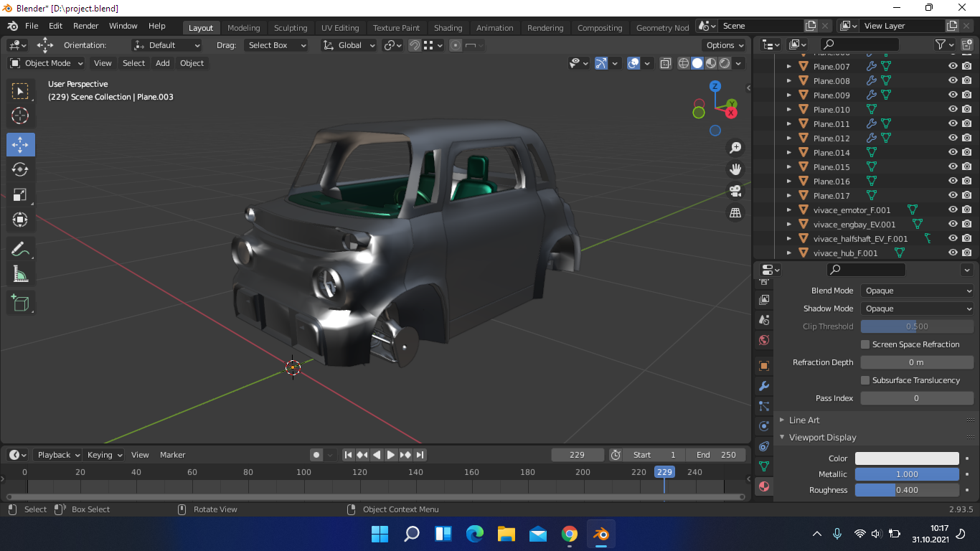The width and height of the screenshot is (980, 551).
Task: Hide Plane.007 in viewport with eye icon
Action: click(x=953, y=66)
